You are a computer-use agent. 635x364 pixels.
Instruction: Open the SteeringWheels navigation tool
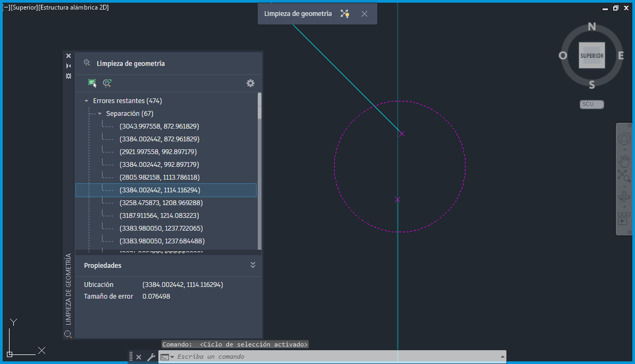coord(624,139)
